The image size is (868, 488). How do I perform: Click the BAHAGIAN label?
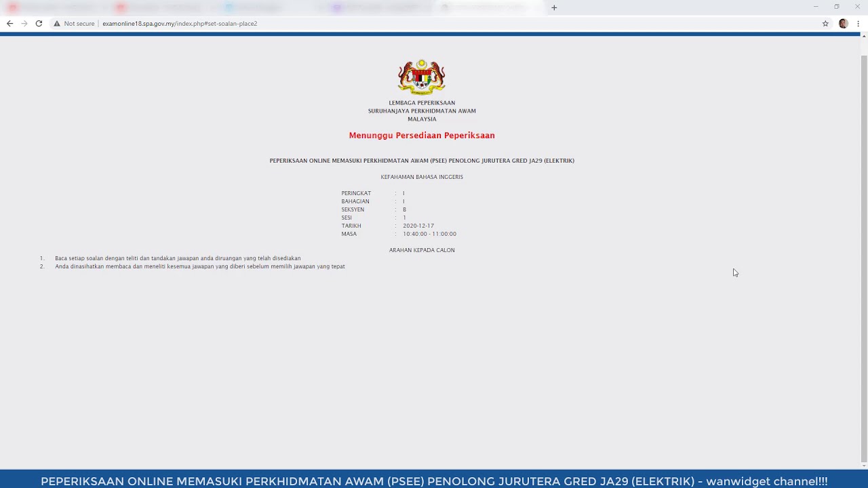click(x=355, y=201)
